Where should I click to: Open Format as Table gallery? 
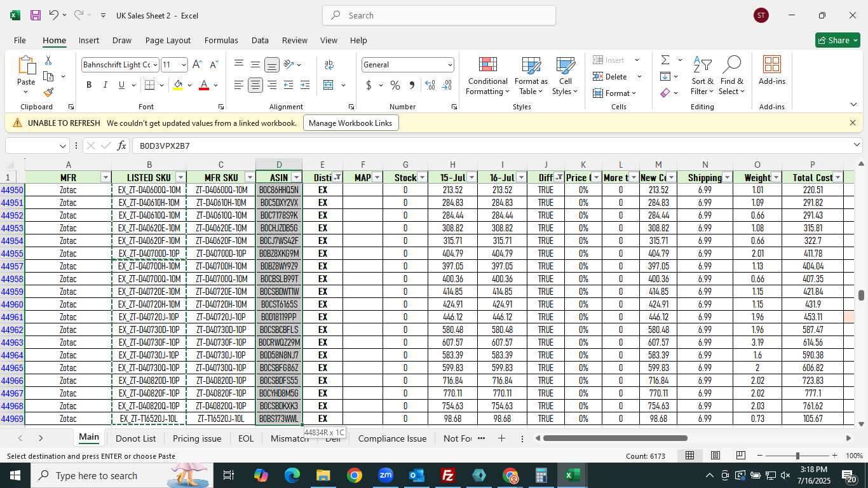pos(531,76)
